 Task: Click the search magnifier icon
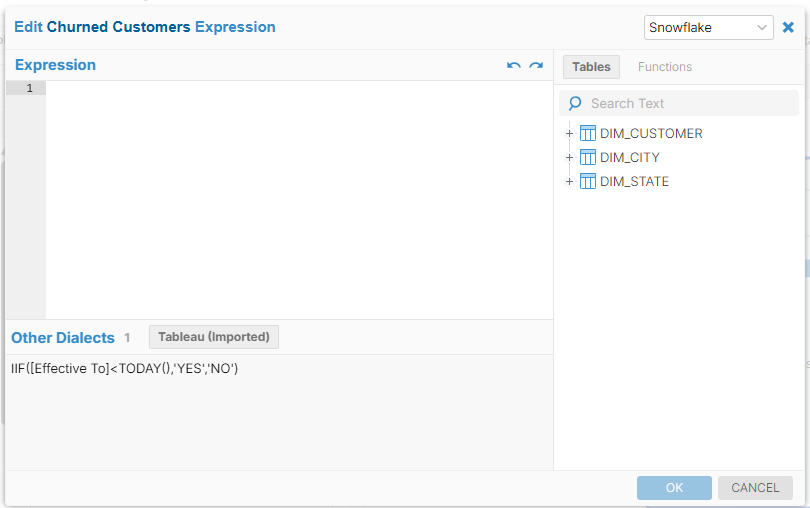[575, 103]
